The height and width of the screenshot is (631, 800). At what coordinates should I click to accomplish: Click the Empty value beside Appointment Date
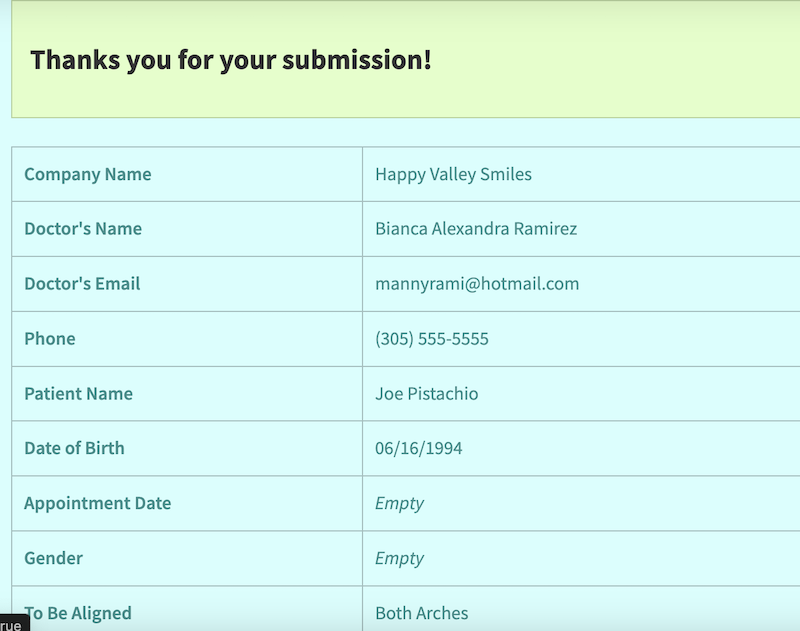(399, 503)
